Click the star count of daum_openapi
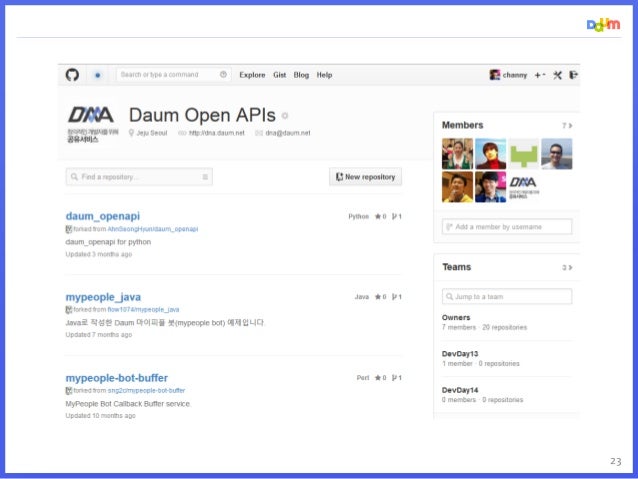638x479 pixels. coord(380,217)
